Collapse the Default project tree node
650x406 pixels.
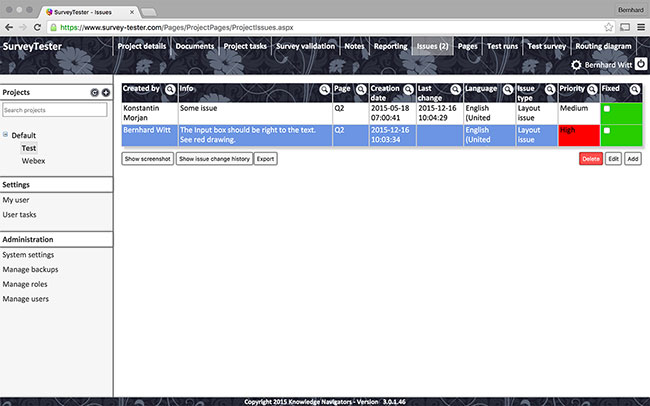coord(5,134)
